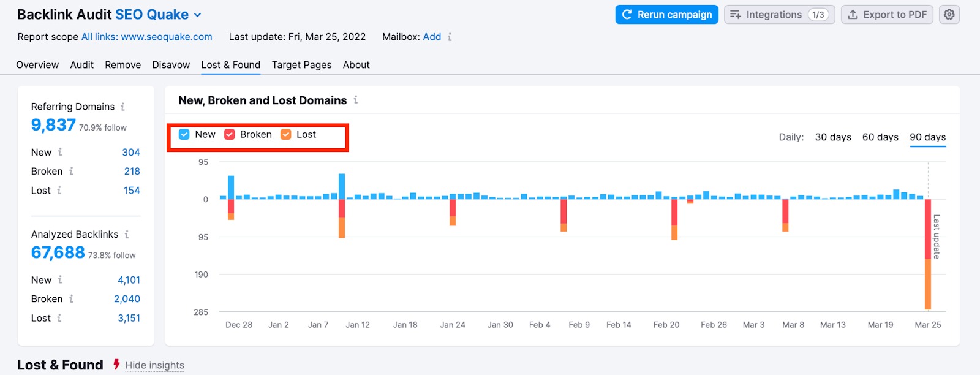Switch to the Disavow tab
980x375 pixels.
171,65
